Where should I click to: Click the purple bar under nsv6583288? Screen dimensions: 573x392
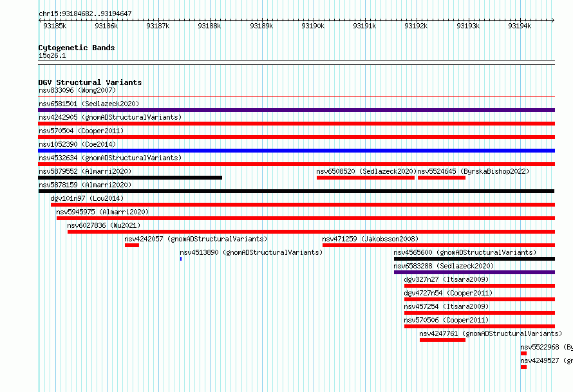[x=474, y=272]
